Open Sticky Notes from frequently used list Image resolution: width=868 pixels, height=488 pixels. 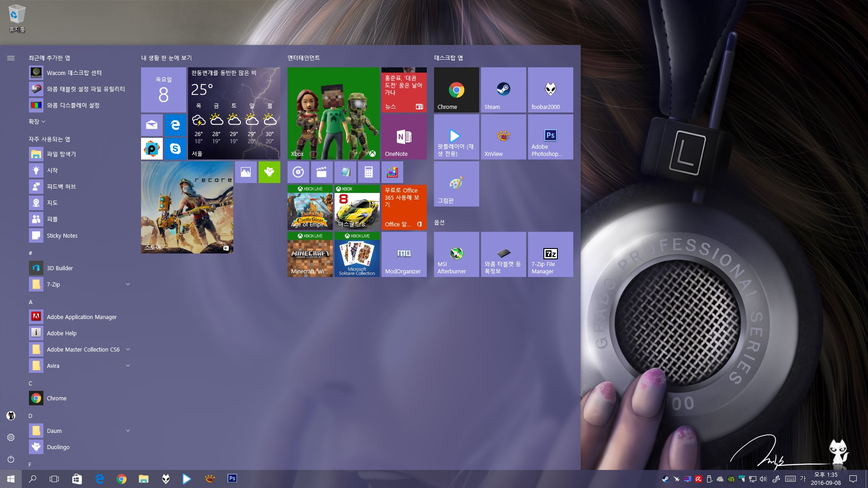[x=62, y=235]
